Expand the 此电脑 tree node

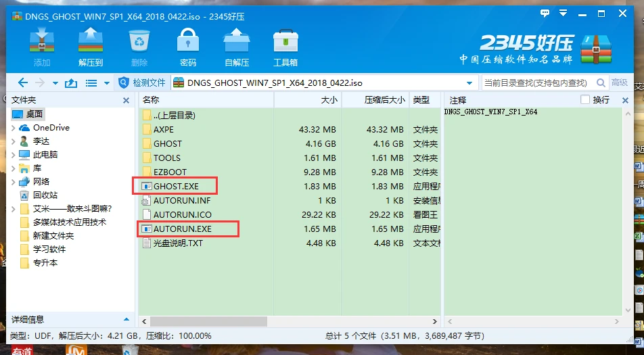[14, 155]
